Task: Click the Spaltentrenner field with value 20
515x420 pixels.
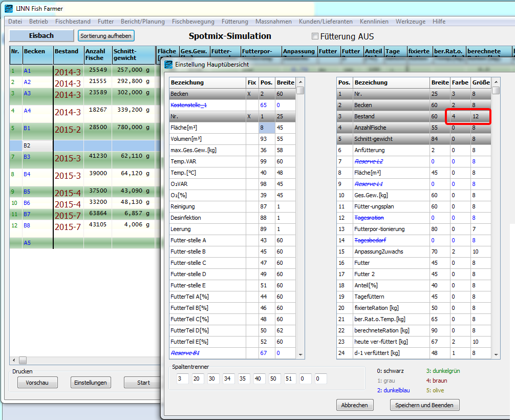Action: click(198, 379)
